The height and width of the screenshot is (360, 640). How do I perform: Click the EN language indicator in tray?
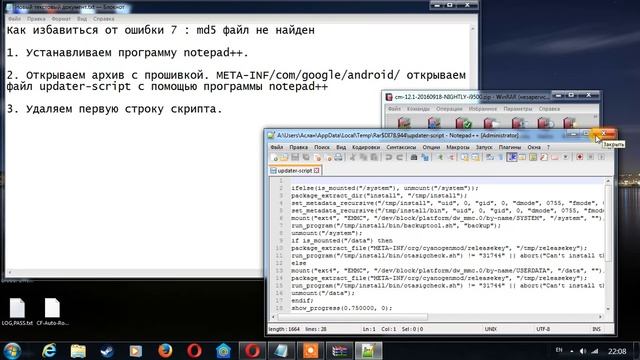tap(559, 350)
